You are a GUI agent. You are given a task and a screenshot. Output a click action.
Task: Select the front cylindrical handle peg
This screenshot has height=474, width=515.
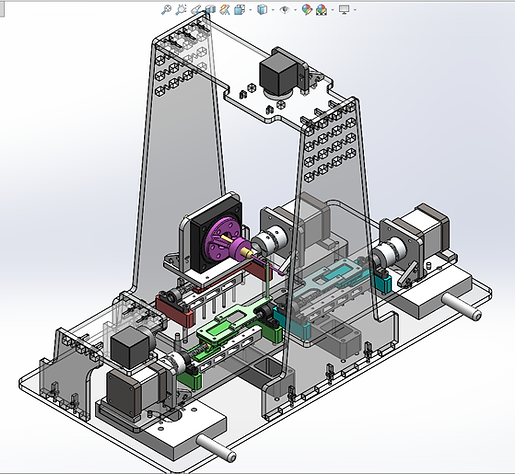coord(216,448)
